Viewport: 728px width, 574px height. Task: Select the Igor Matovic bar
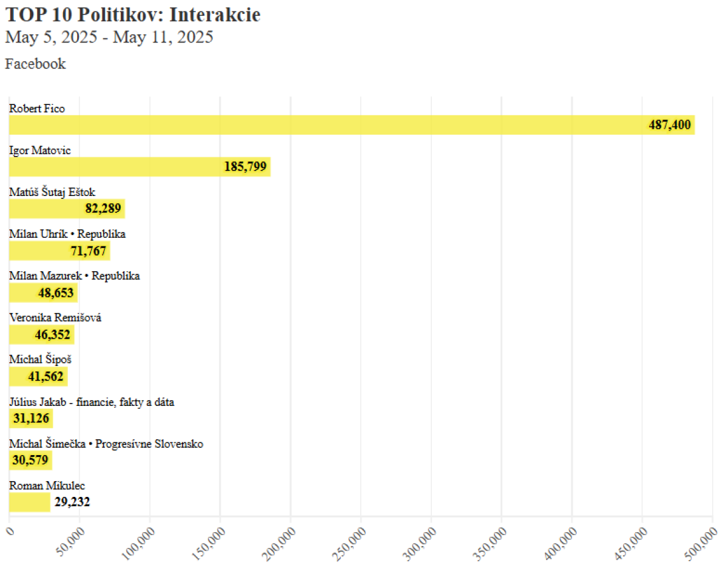coord(140,167)
